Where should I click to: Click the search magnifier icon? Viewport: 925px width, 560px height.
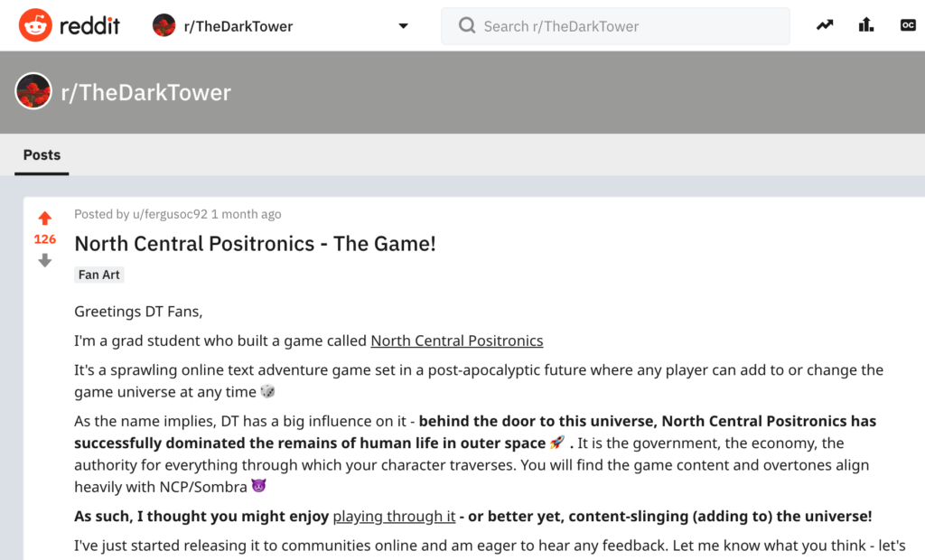coord(467,26)
